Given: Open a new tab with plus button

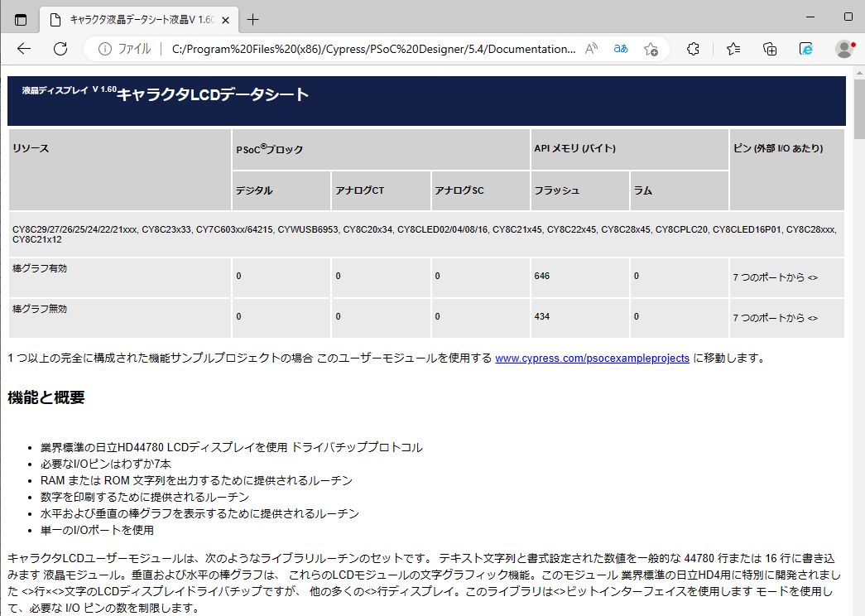Looking at the screenshot, I should pyautogui.click(x=252, y=20).
